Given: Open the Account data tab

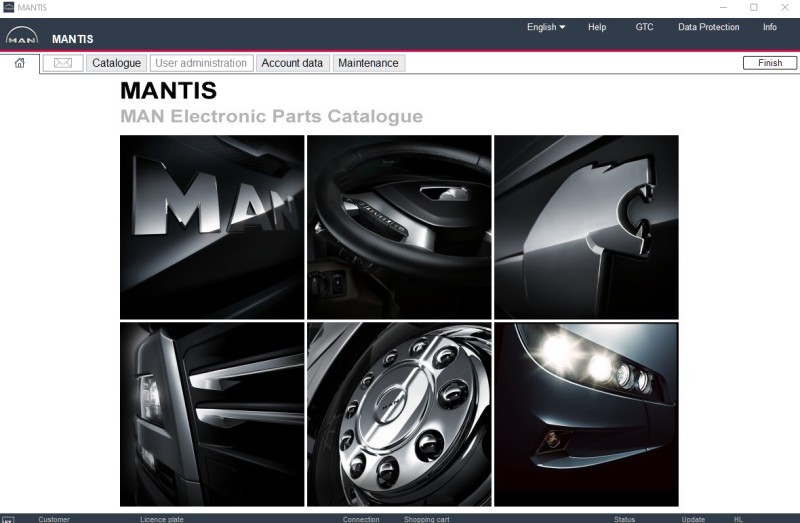Looking at the screenshot, I should (292, 63).
